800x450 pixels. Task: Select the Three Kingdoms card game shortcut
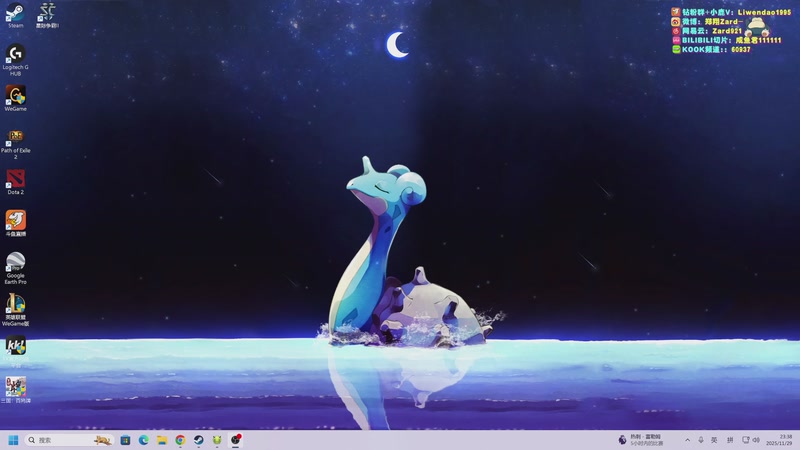pos(15,390)
